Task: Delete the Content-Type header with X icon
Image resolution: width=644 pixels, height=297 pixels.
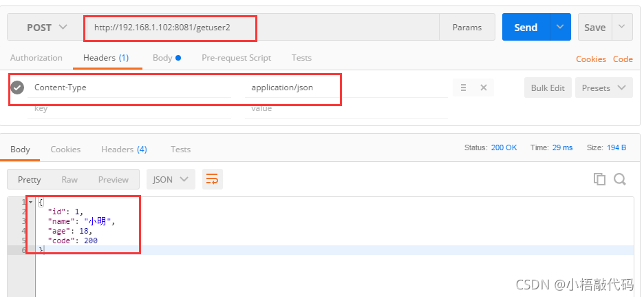Action: pos(484,88)
